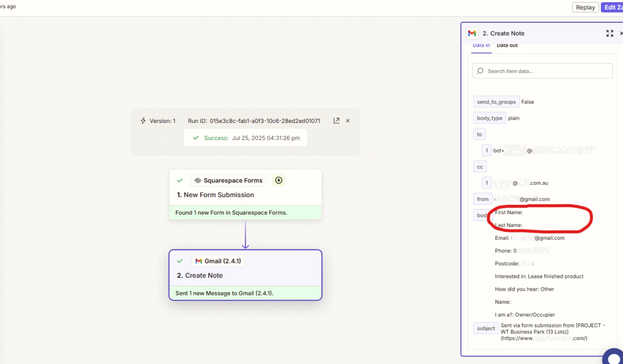
Task: Click the Edit Zap button
Action: pyautogui.click(x=613, y=8)
